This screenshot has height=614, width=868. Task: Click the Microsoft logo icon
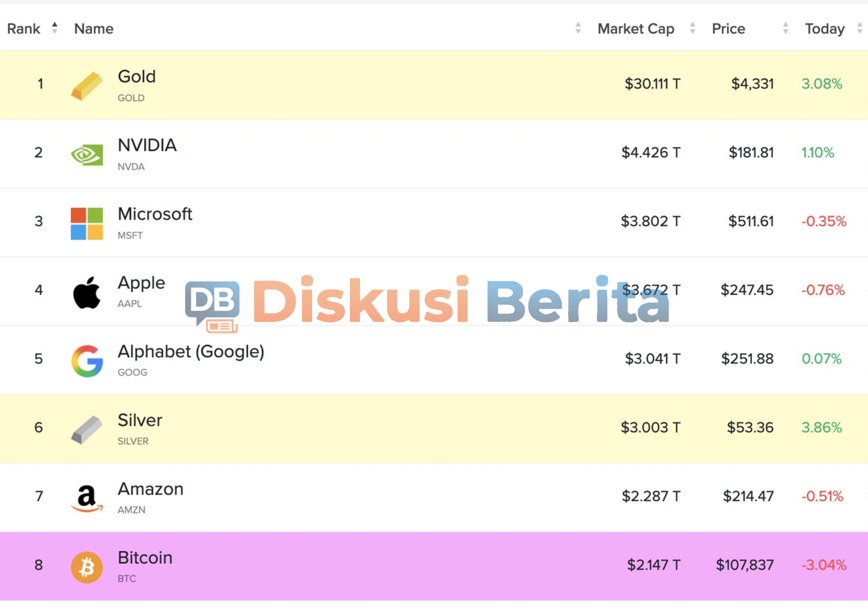pos(87,223)
